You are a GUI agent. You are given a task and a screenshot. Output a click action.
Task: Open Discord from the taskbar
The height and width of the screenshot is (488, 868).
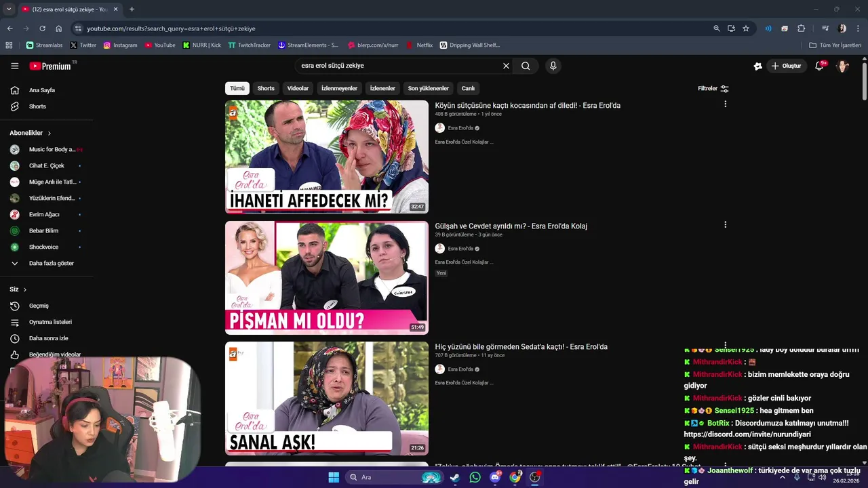click(495, 477)
